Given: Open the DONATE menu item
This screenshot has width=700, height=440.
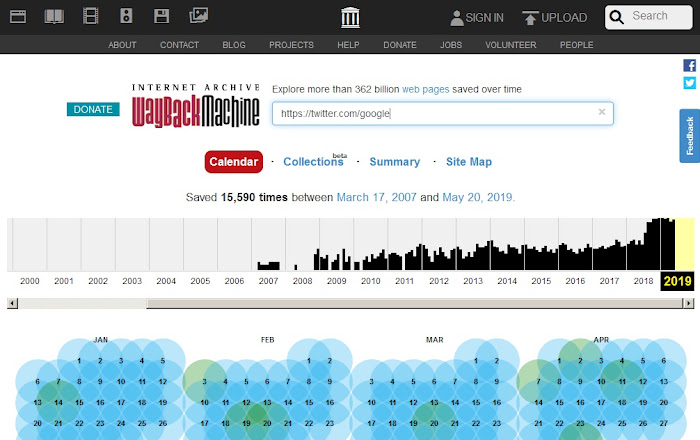Looking at the screenshot, I should [x=400, y=45].
